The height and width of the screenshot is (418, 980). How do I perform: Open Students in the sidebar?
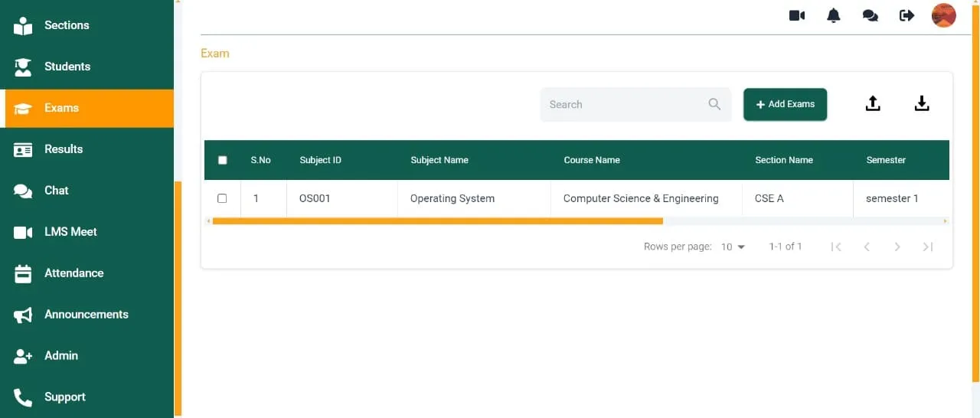coord(87,67)
